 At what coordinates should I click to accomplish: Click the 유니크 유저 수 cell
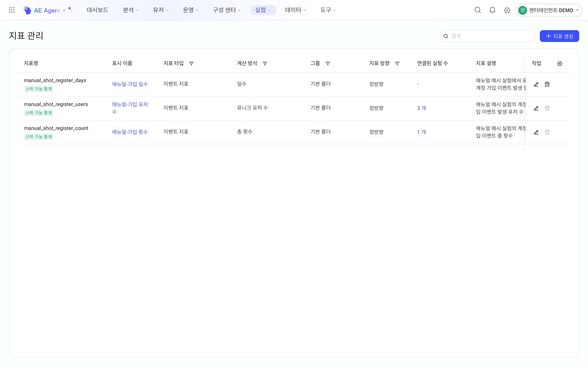(252, 108)
